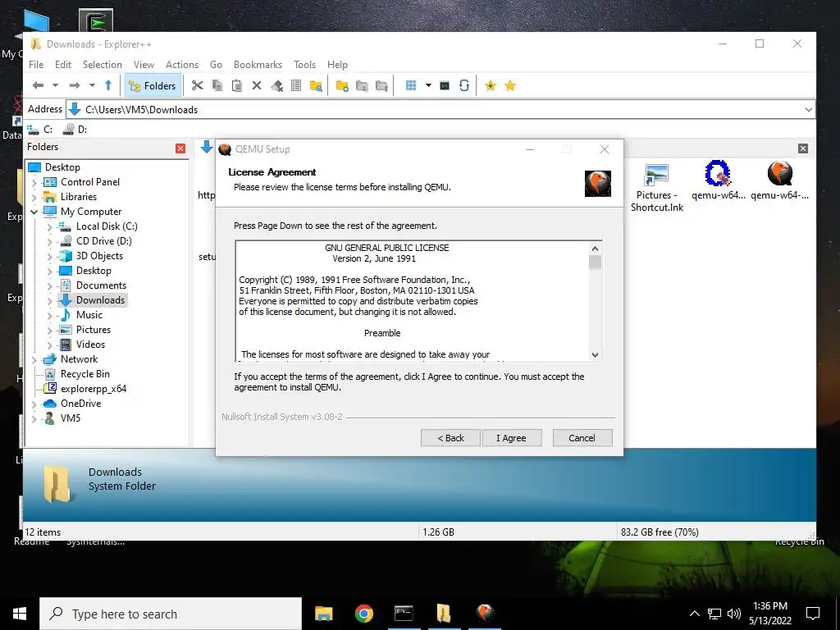Click the license text scroll up arrow
Screen dimensions: 840x630
595,249
